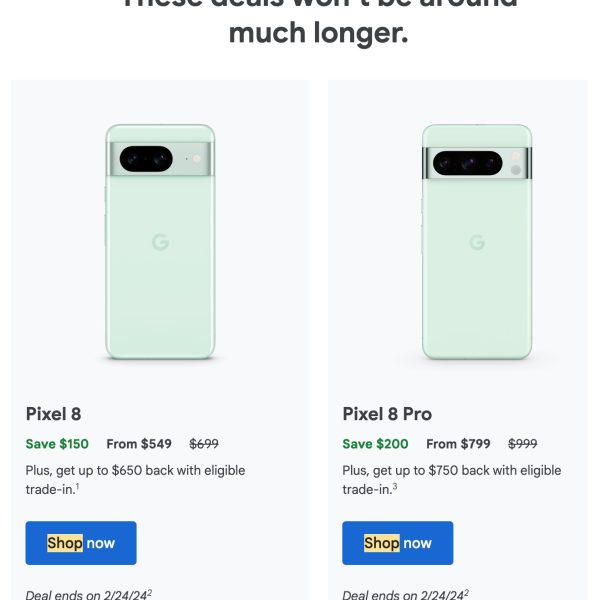The image size is (600, 600).
Task: Click the Google G logo on Pixel 8 Pro
Action: (x=477, y=242)
